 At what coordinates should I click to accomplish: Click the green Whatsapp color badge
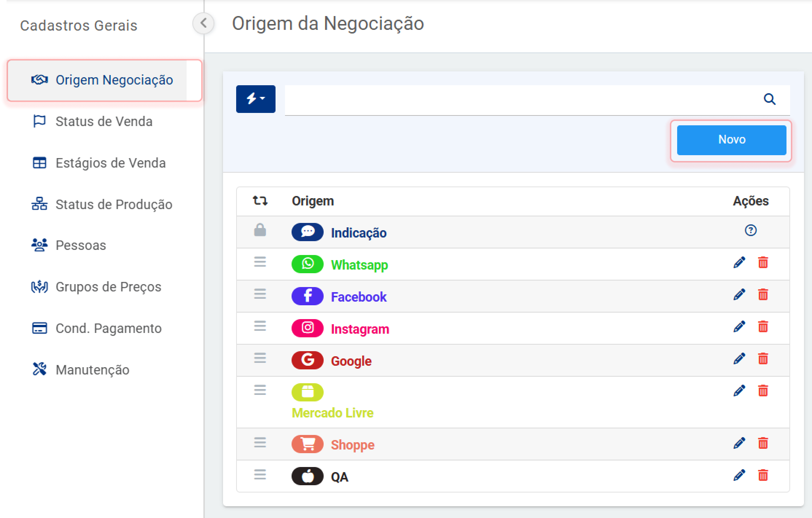307,264
